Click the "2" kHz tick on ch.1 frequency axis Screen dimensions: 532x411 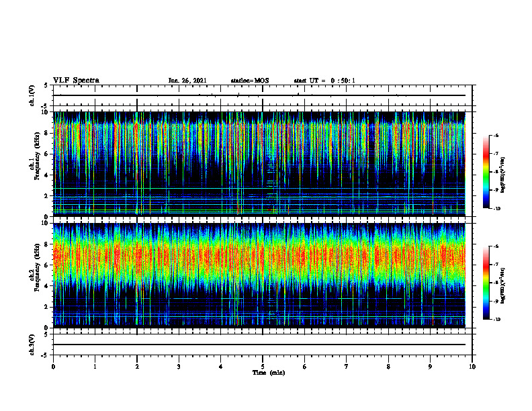pos(46,195)
